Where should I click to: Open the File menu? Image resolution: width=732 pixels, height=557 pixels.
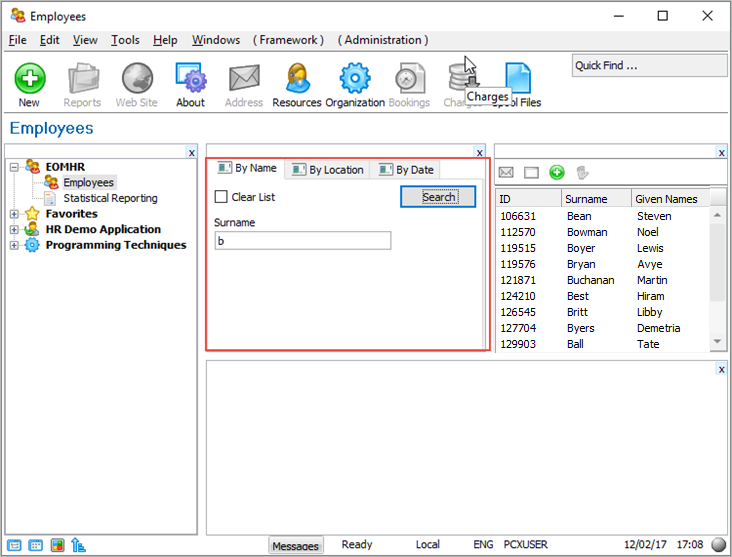tap(18, 40)
